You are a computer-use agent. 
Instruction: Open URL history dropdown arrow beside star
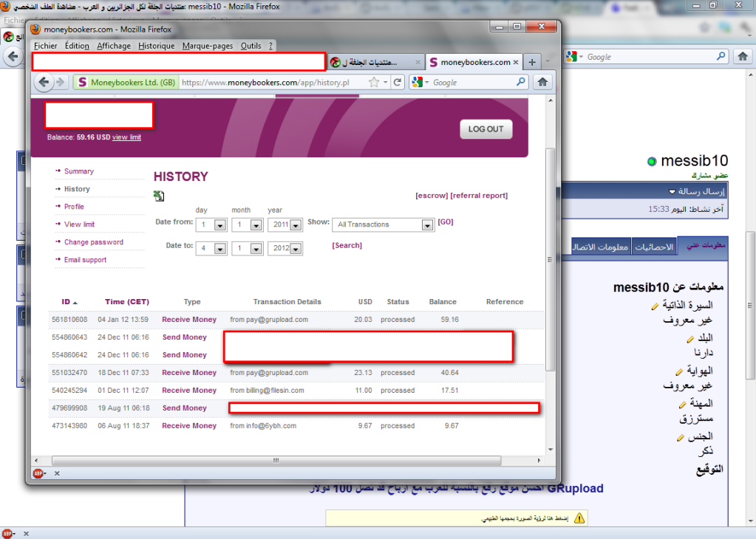click(x=385, y=83)
